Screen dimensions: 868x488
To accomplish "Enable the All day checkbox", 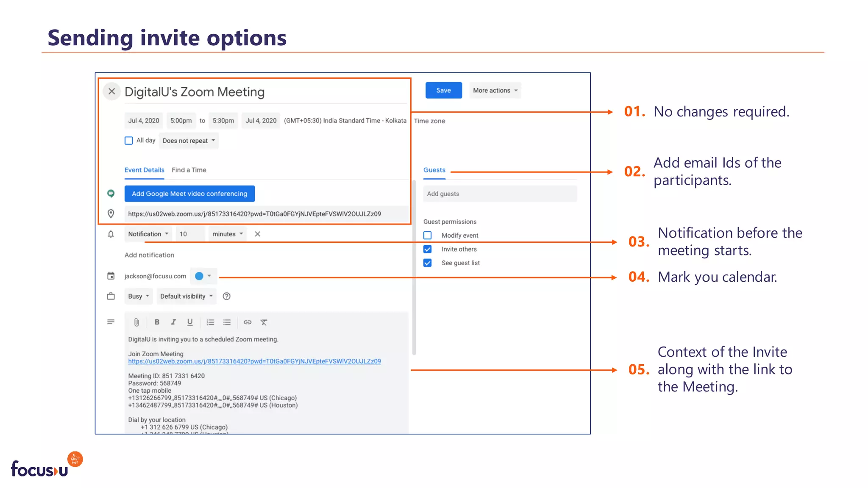I will [x=129, y=141].
